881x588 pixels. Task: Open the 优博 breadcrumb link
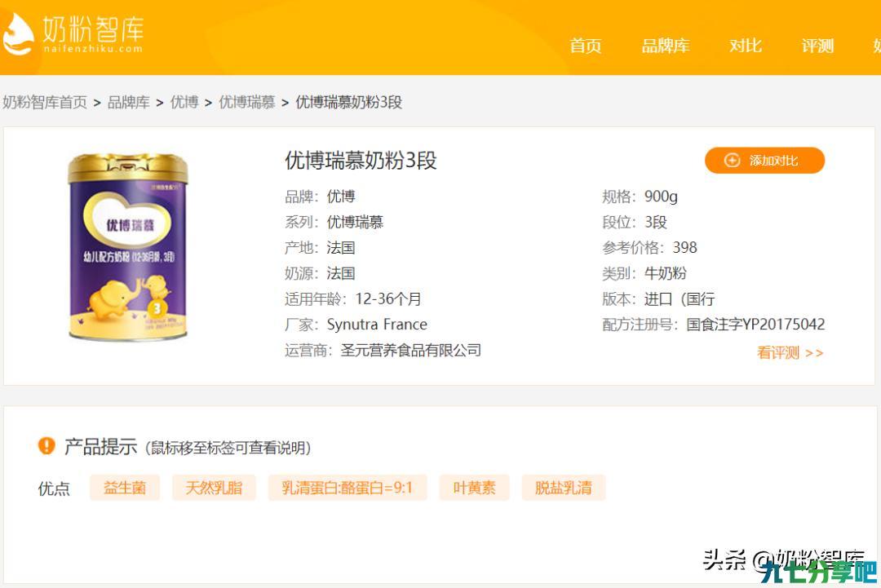pyautogui.click(x=184, y=102)
